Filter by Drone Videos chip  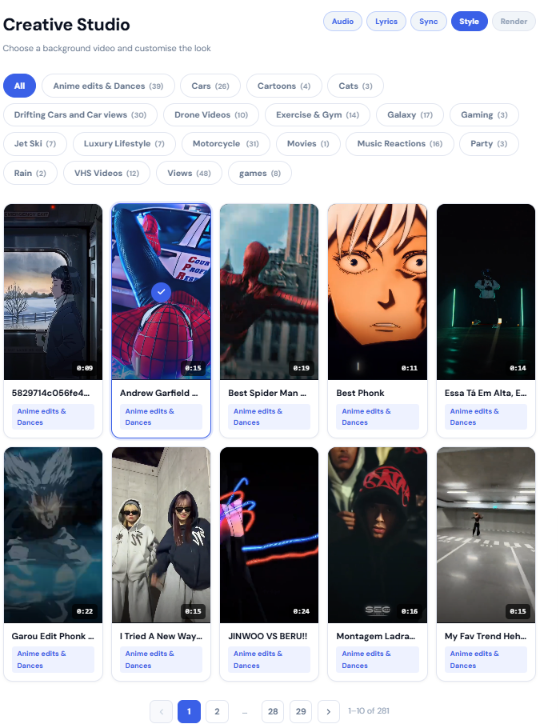coord(211,115)
